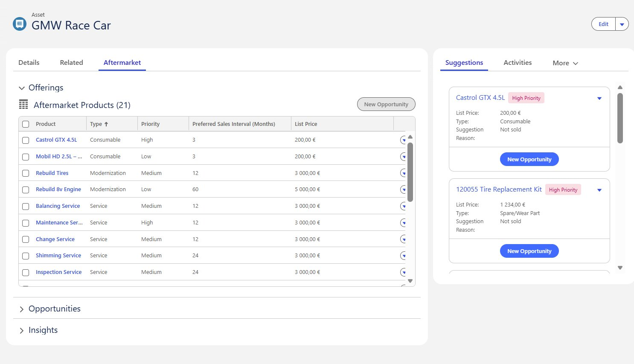Check the Balancing Service row checkbox
This screenshot has width=634, height=364.
(26, 207)
